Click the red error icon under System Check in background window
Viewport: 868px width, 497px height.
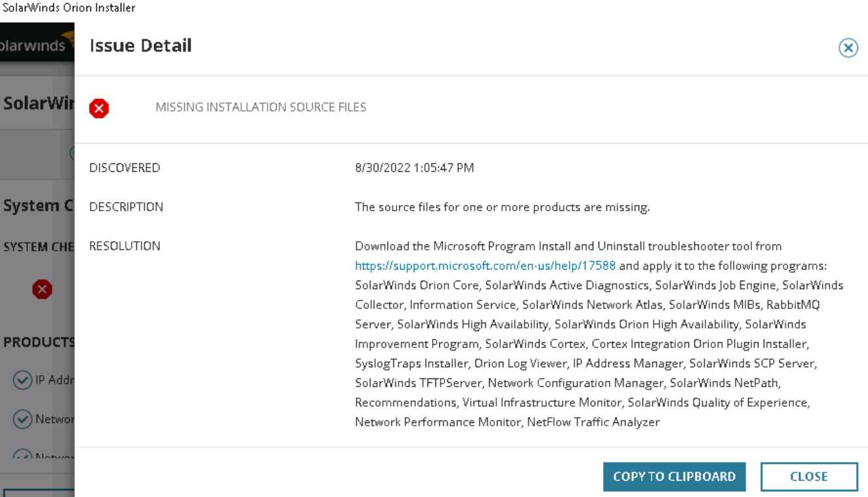(42, 289)
